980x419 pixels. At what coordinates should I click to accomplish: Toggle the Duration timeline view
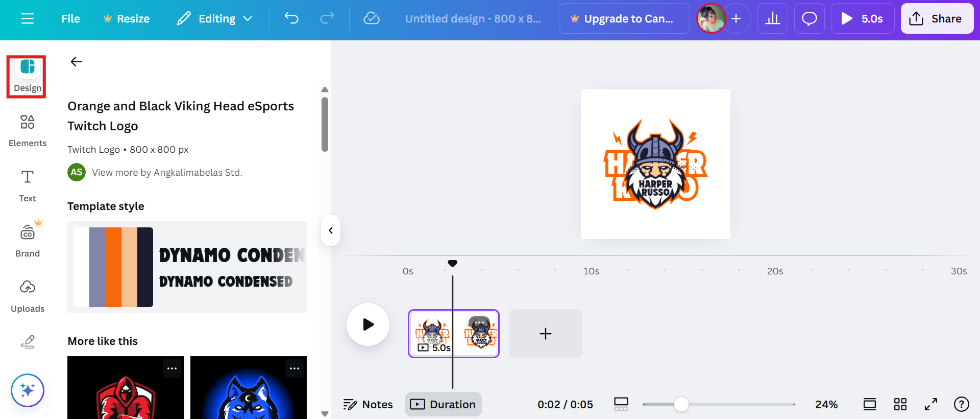tap(444, 404)
